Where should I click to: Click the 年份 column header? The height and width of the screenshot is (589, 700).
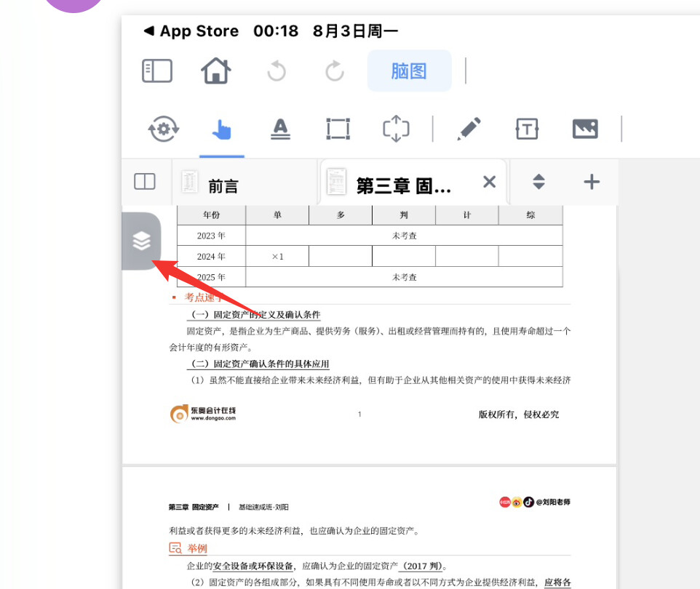tap(211, 215)
